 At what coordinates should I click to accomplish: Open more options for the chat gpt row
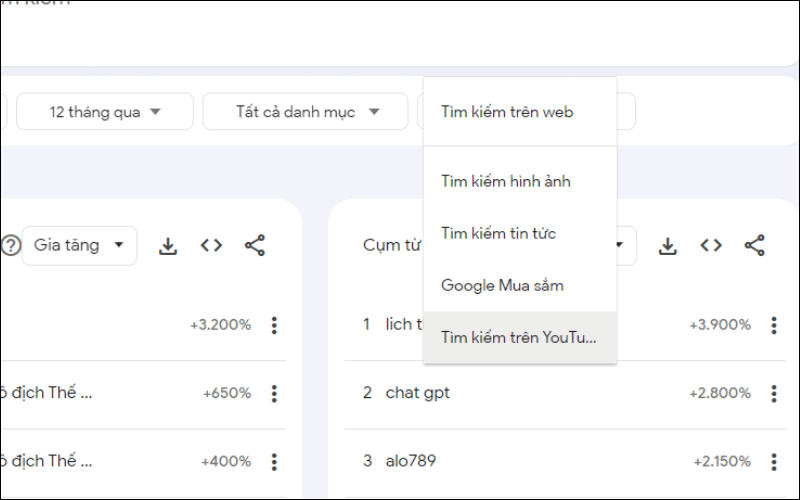773,393
